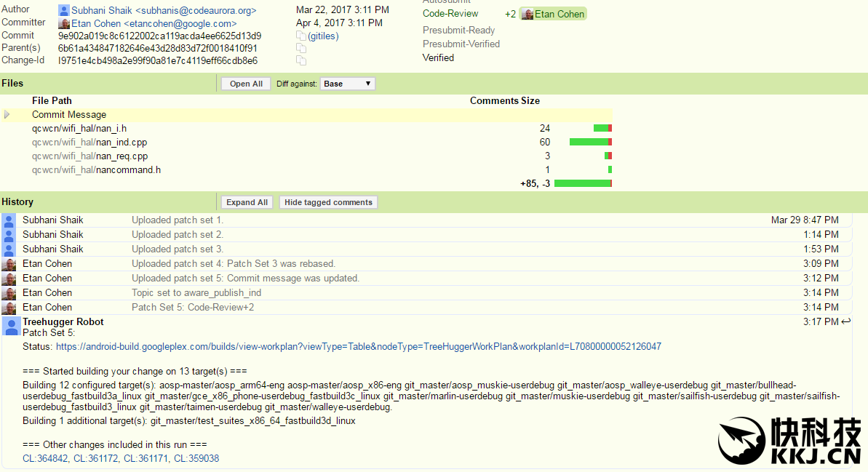Viewport: 868px width, 472px height.
Task: Expand the Commit Message row triangle
Action: 7,115
